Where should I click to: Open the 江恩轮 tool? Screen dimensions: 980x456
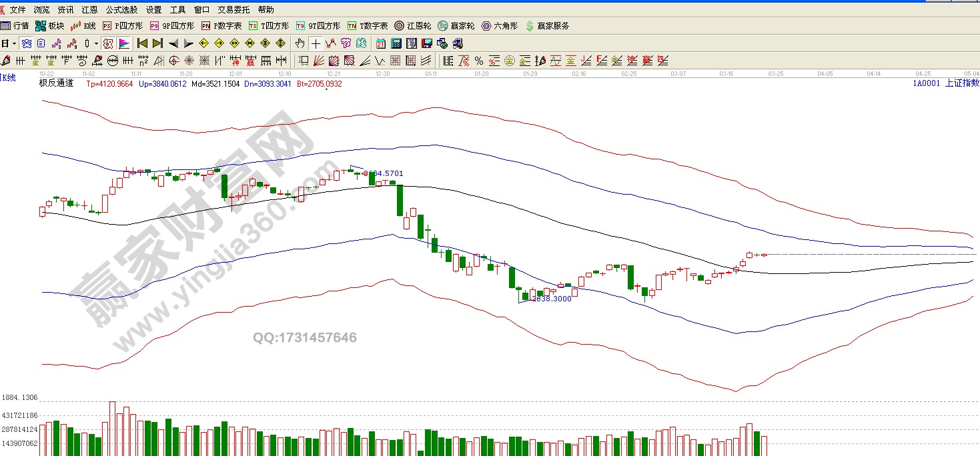pyautogui.click(x=413, y=26)
